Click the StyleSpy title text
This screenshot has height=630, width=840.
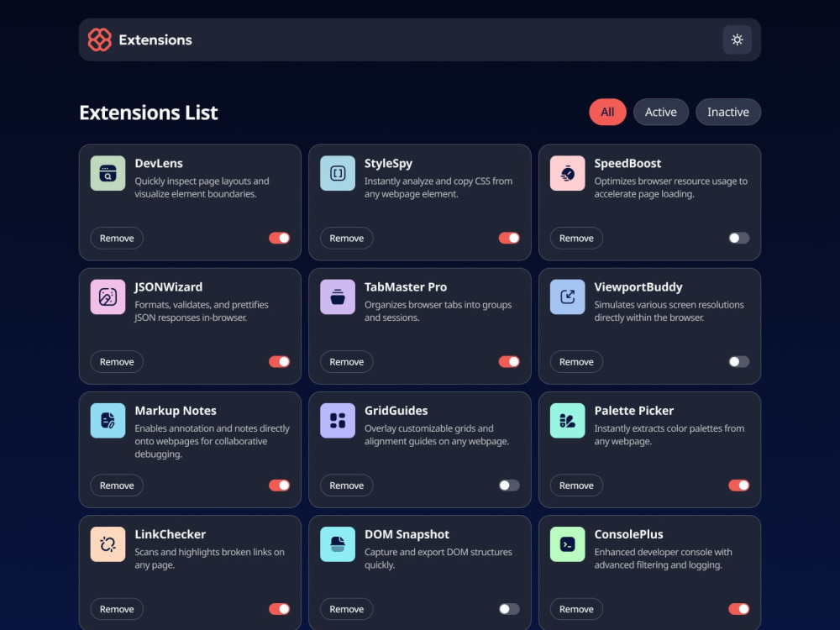[x=388, y=164]
